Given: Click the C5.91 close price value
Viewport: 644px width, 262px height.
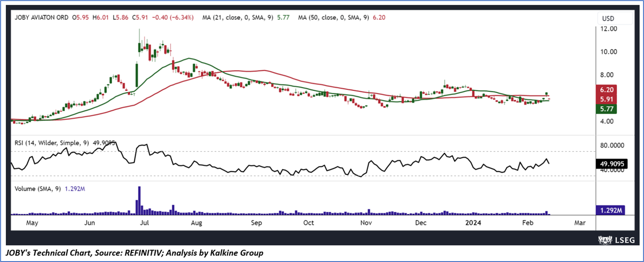Looking at the screenshot, I should click(141, 18).
